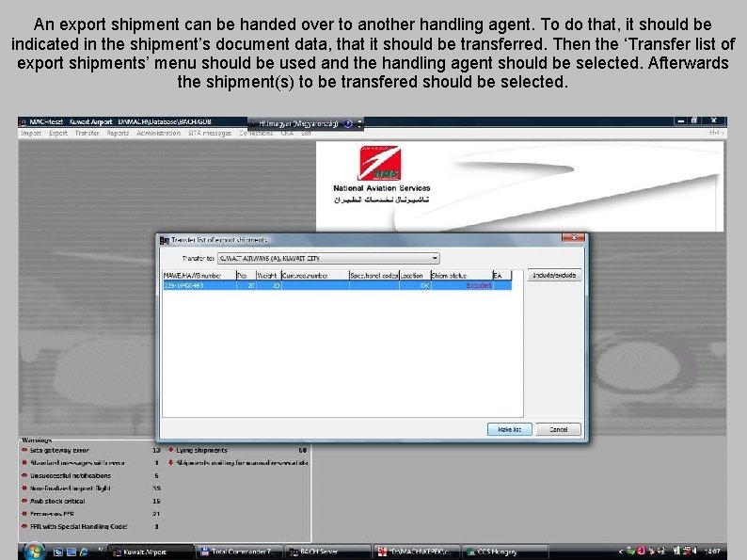Click the Internet Explorer quick launch icon
This screenshot has height=560, width=747.
84,552
